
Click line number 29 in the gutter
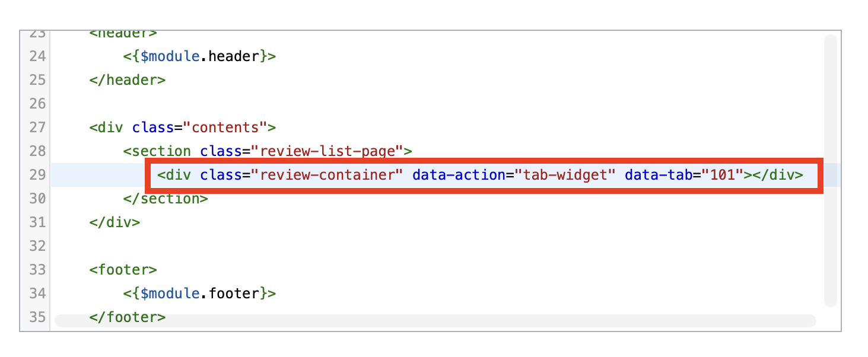[37, 175]
